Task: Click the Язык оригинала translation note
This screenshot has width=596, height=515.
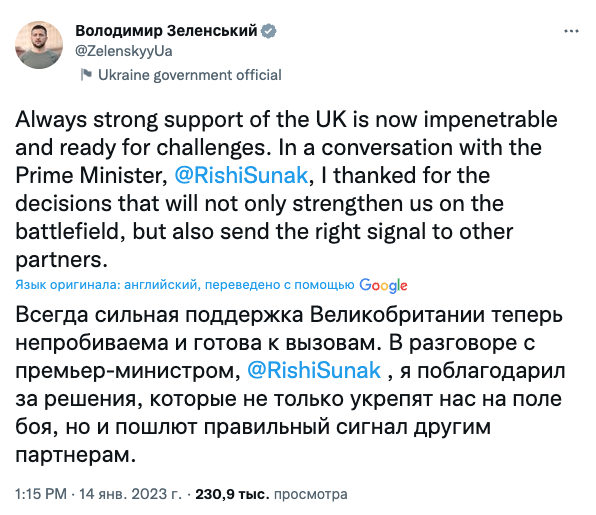Action: (x=211, y=285)
